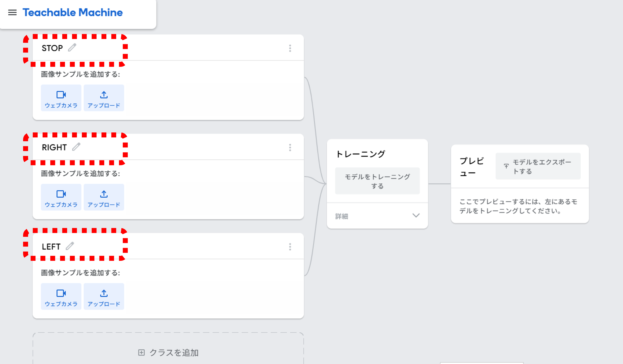Open the hamburger menu
This screenshot has height=364, width=623.
(x=12, y=12)
